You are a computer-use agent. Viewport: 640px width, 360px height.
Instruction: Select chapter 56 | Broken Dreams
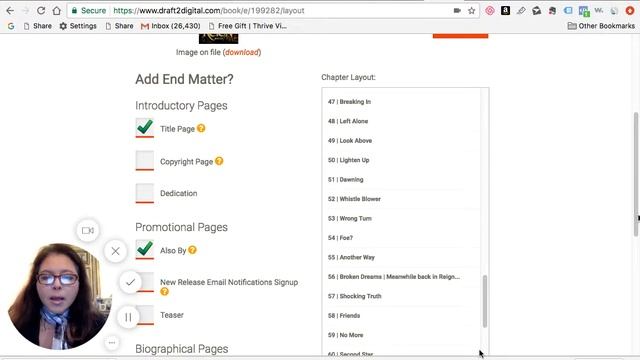394,277
